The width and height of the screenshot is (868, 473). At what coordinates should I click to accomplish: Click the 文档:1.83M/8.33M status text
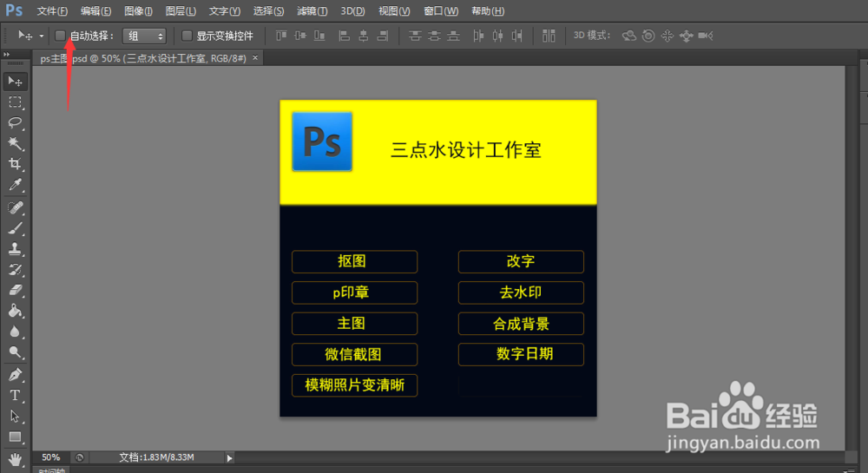coord(156,457)
